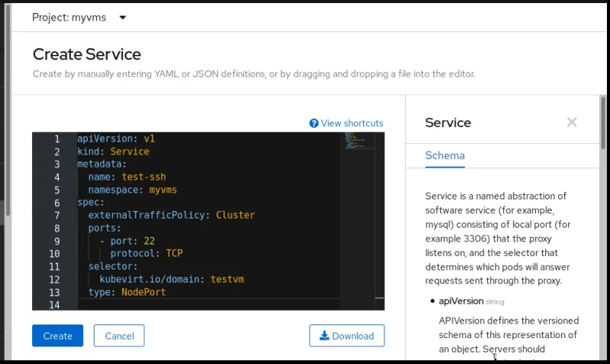
Task: Place cursor on test-ssh name value
Action: click(143, 177)
